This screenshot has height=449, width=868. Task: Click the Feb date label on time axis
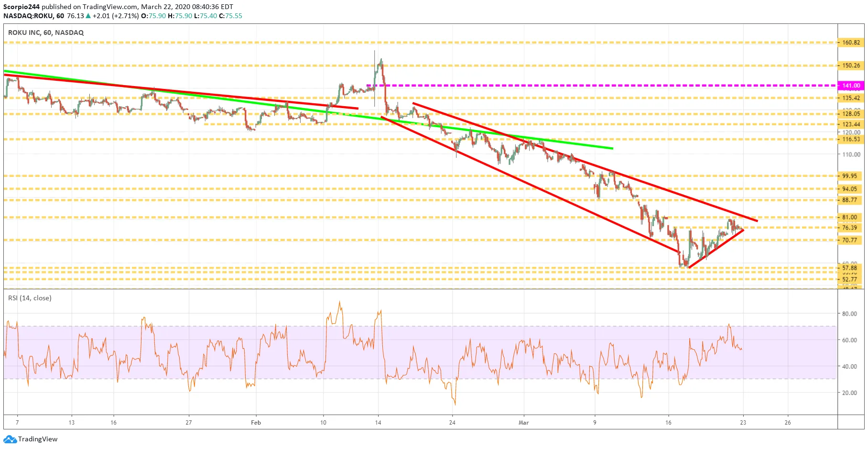coord(256,422)
